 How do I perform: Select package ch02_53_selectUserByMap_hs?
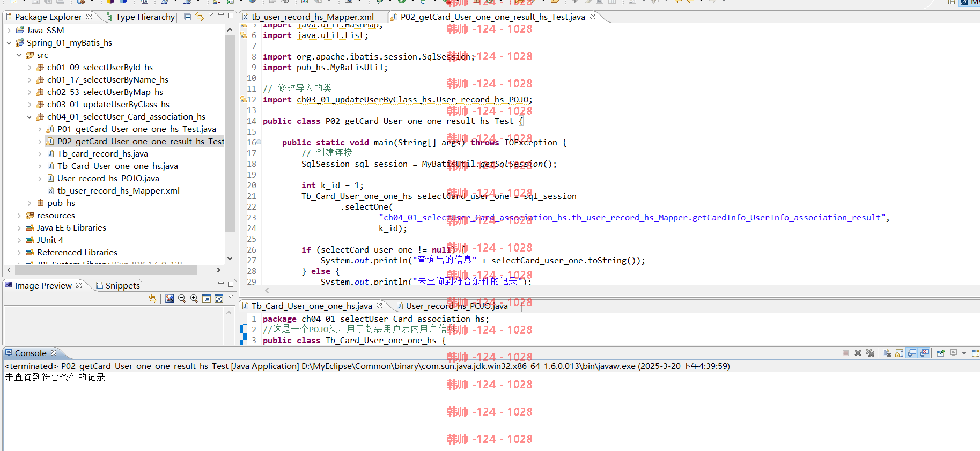point(105,92)
